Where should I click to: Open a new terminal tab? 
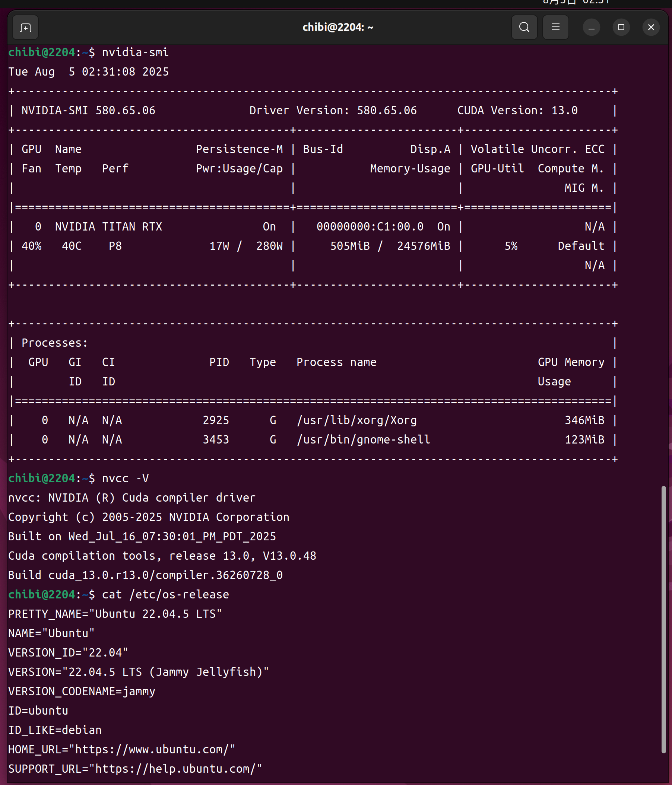(x=25, y=28)
